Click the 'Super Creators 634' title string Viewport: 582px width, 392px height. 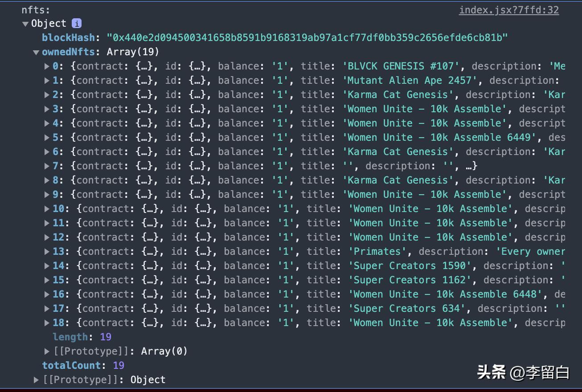pos(407,309)
